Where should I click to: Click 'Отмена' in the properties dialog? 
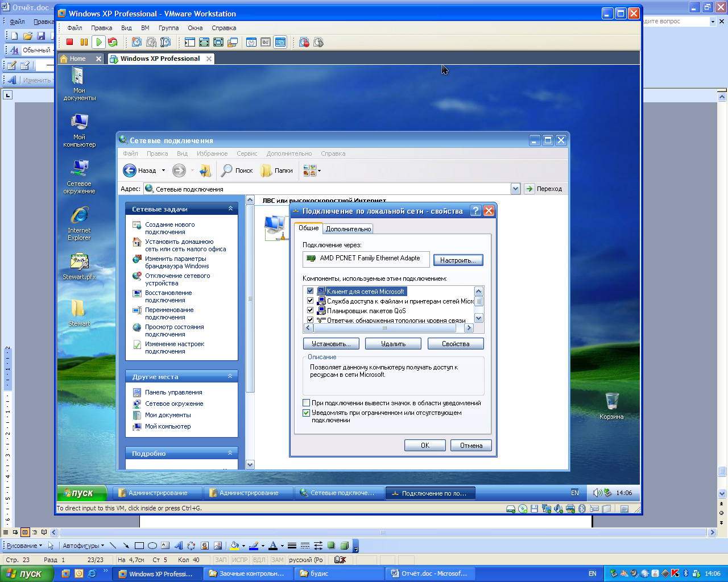click(x=471, y=446)
